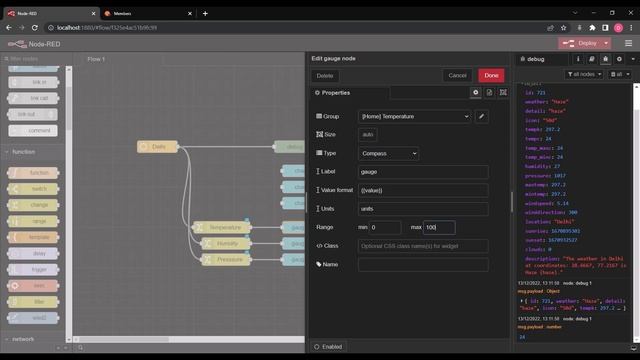Viewport: 640px width, 360px height.
Task: Select the template palette node
Action: (33, 237)
